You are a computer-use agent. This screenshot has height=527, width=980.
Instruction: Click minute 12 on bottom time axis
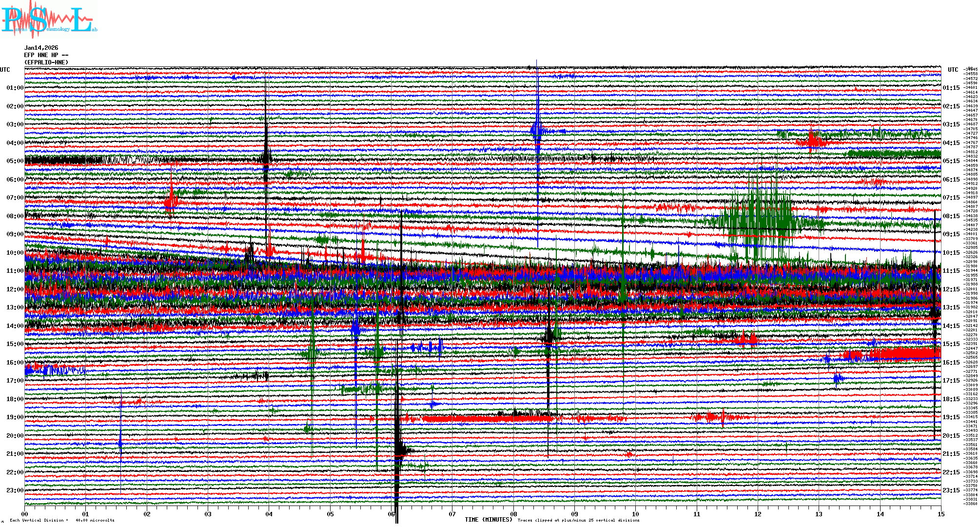pyautogui.click(x=758, y=514)
